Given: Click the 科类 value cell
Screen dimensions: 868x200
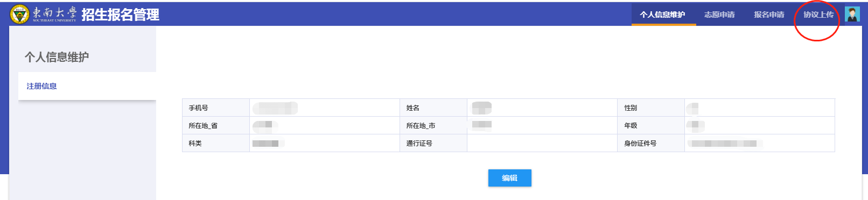Looking at the screenshot, I should pyautogui.click(x=325, y=143).
